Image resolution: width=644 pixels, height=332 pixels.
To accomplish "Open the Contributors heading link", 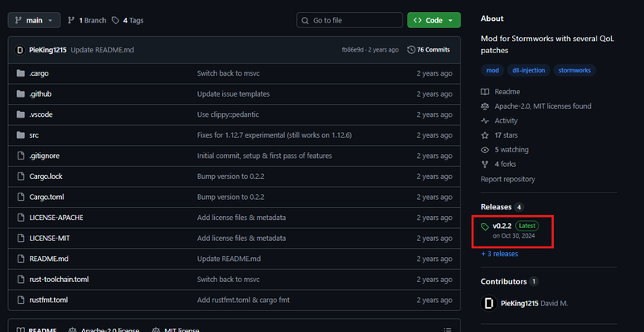I will pyautogui.click(x=504, y=281).
